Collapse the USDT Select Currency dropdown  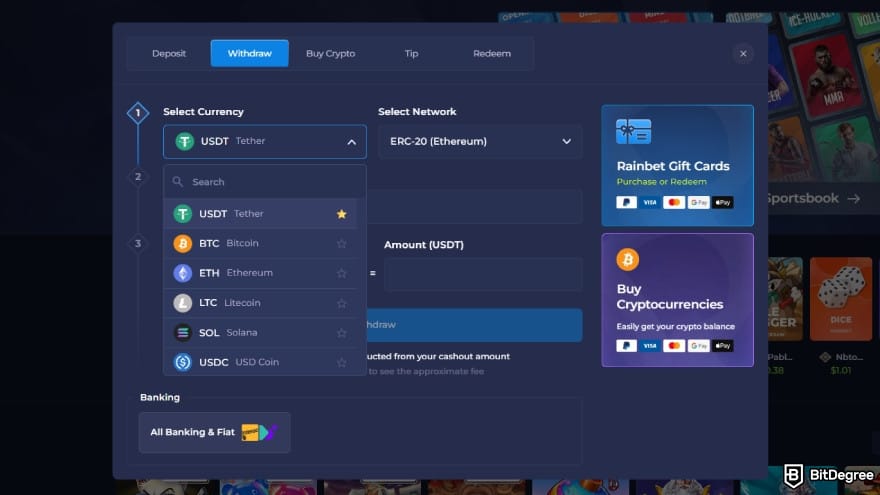click(265, 141)
